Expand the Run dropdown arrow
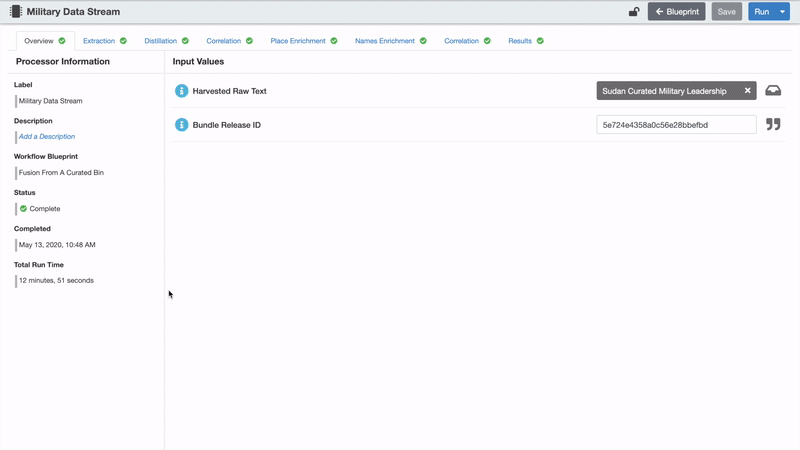 pos(783,11)
